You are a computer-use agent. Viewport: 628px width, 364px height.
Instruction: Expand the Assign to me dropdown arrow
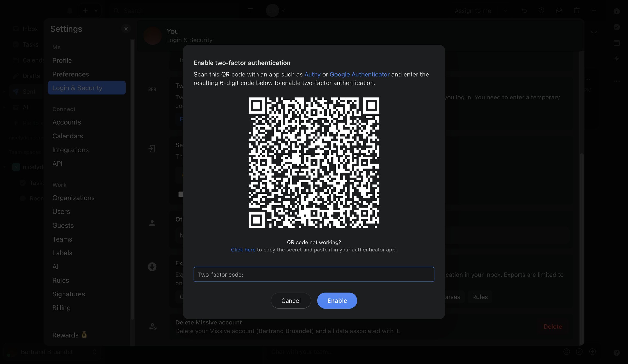(x=505, y=11)
